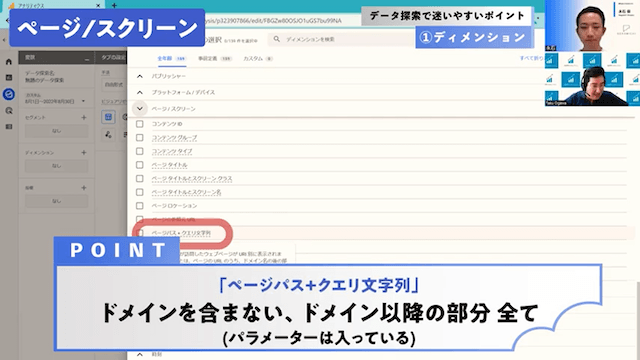Expand the プラットフォーム / デバイス group
The height and width of the screenshot is (360, 640).
[140, 93]
